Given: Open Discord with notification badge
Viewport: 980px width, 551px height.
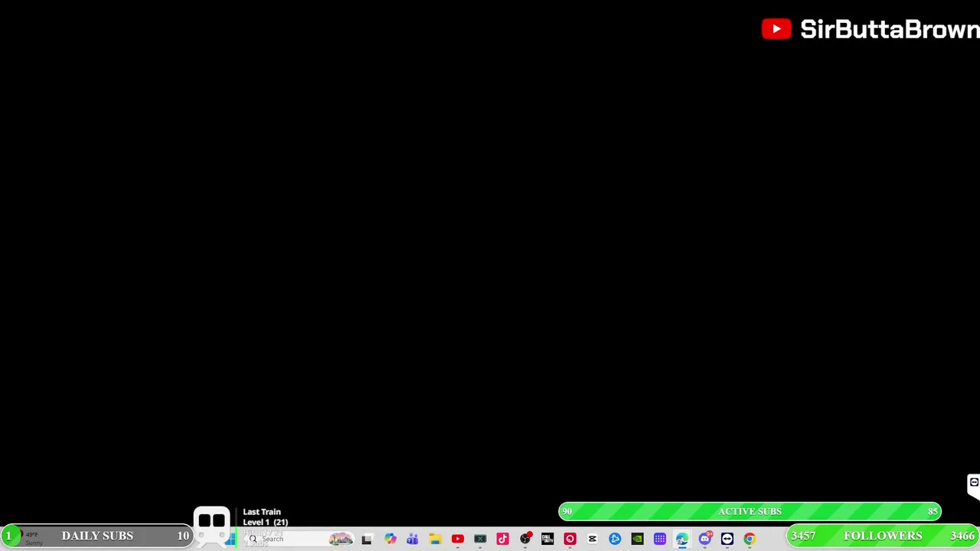Looking at the screenshot, I should 705,539.
